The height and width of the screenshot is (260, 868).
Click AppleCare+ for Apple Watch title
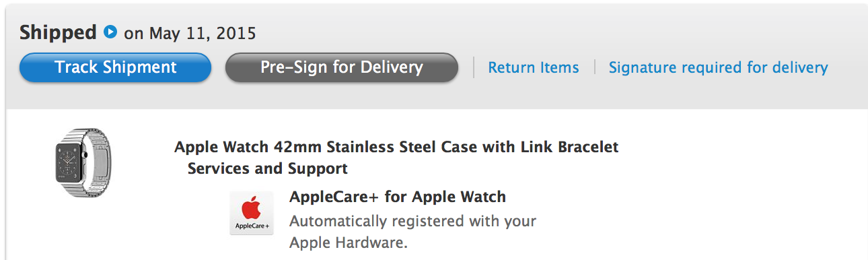[x=398, y=197]
